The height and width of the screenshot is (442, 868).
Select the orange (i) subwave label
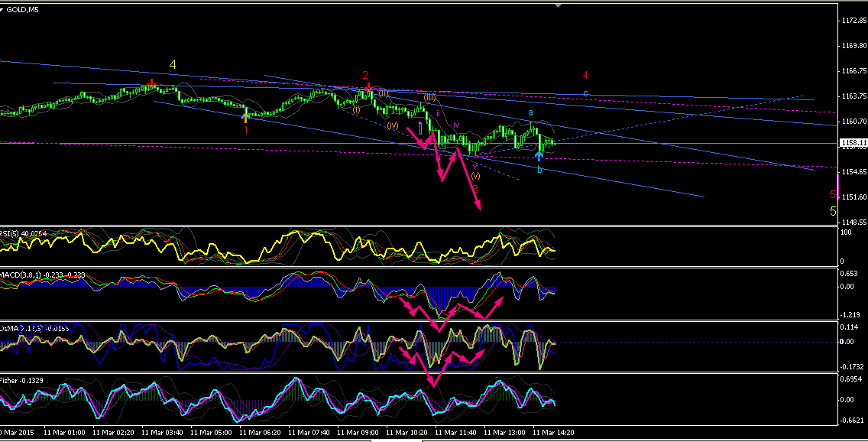(x=356, y=109)
